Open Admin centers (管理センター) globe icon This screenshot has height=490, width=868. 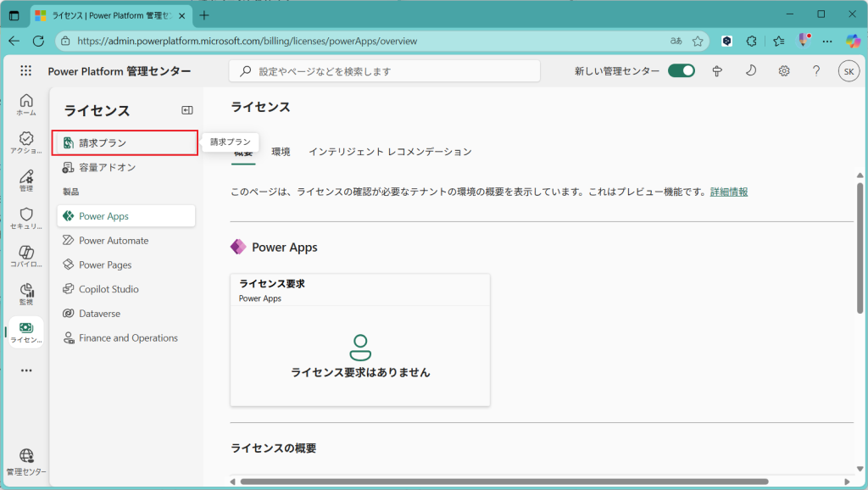click(x=26, y=463)
